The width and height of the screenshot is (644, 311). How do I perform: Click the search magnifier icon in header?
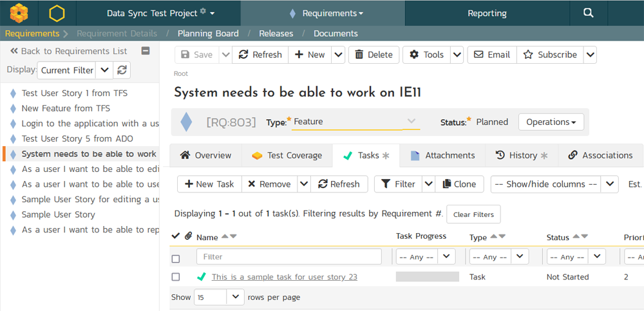point(588,13)
